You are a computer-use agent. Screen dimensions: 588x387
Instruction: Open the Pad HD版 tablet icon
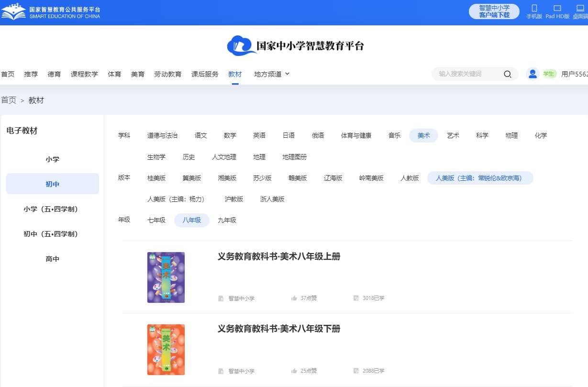pos(557,8)
